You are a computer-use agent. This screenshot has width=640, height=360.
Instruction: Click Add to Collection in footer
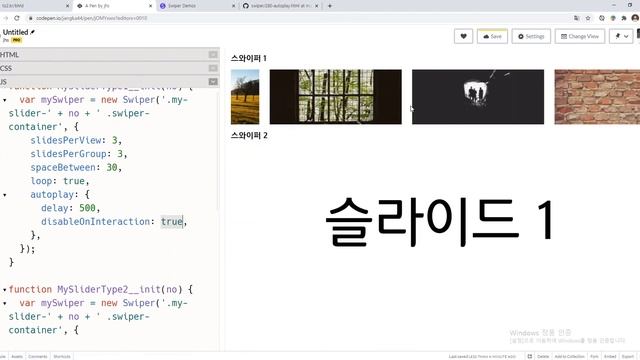569,356
